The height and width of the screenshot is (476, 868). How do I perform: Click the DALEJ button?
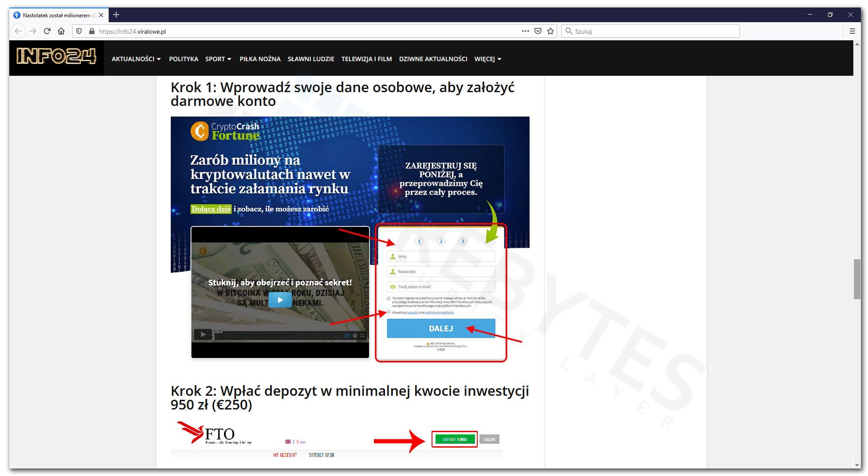pos(441,328)
